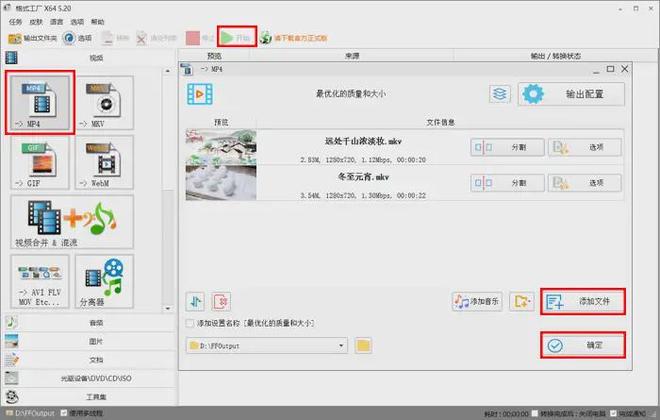Click the 最优化的质量和大小 preset label
The width and height of the screenshot is (660, 420).
point(351,93)
